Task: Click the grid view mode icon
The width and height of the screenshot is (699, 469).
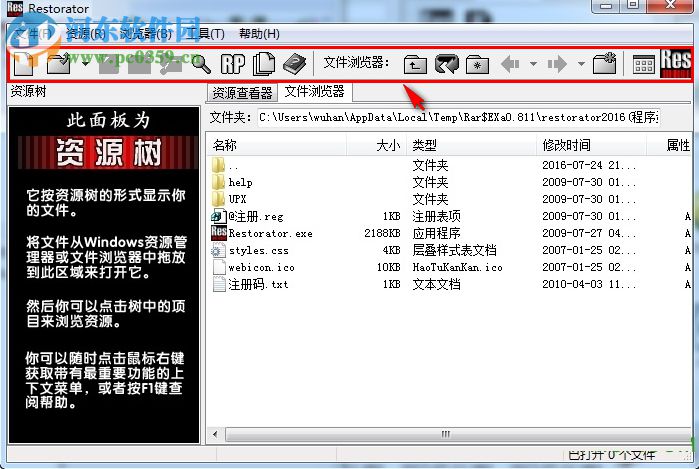Action: coord(644,65)
